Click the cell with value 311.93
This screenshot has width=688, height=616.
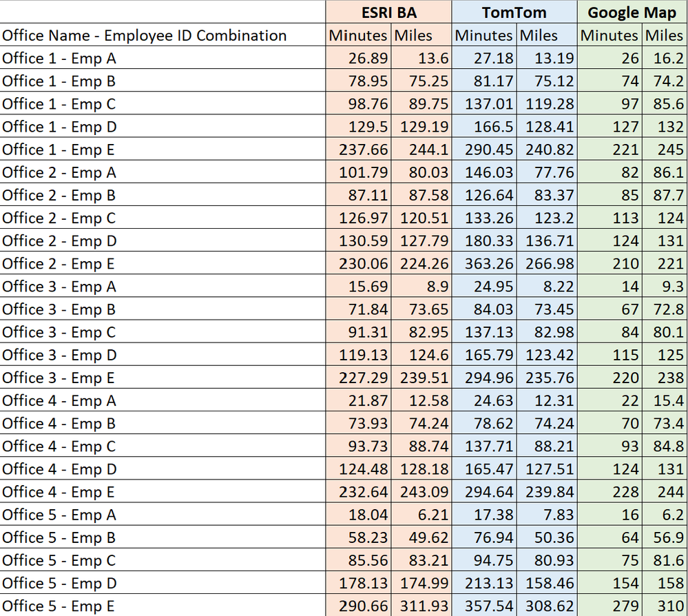(x=421, y=606)
